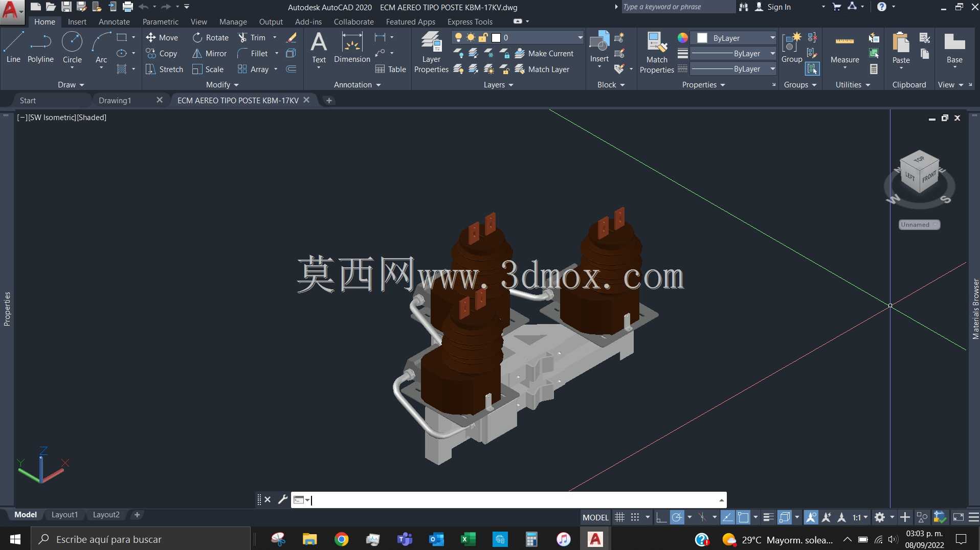Click Sign In button
Viewport: 980px width, 550px height.
click(x=773, y=7)
